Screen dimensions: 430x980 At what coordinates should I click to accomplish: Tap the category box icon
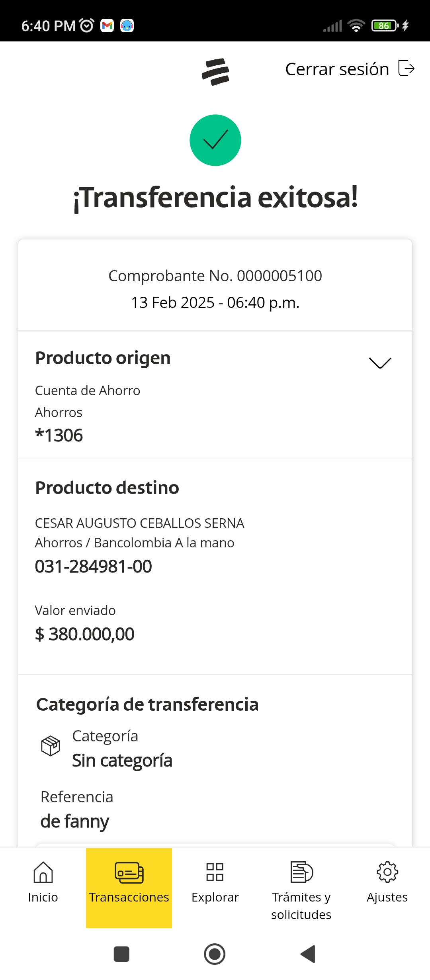51,746
